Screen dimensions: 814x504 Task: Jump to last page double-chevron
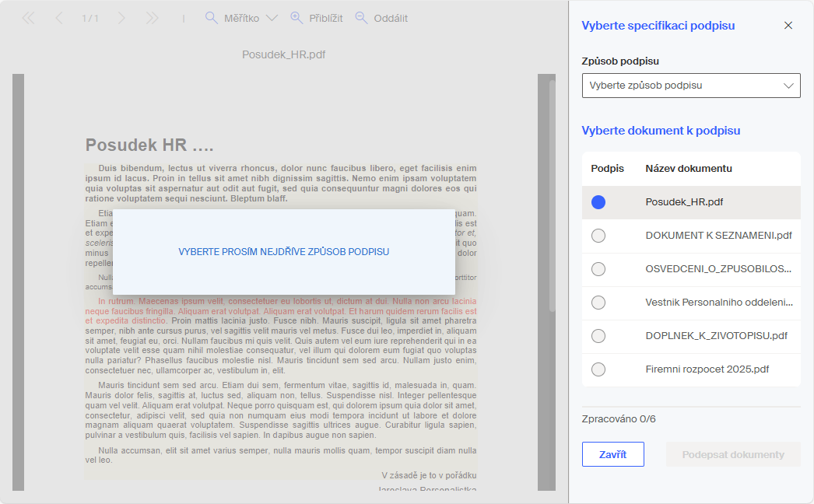(x=152, y=18)
